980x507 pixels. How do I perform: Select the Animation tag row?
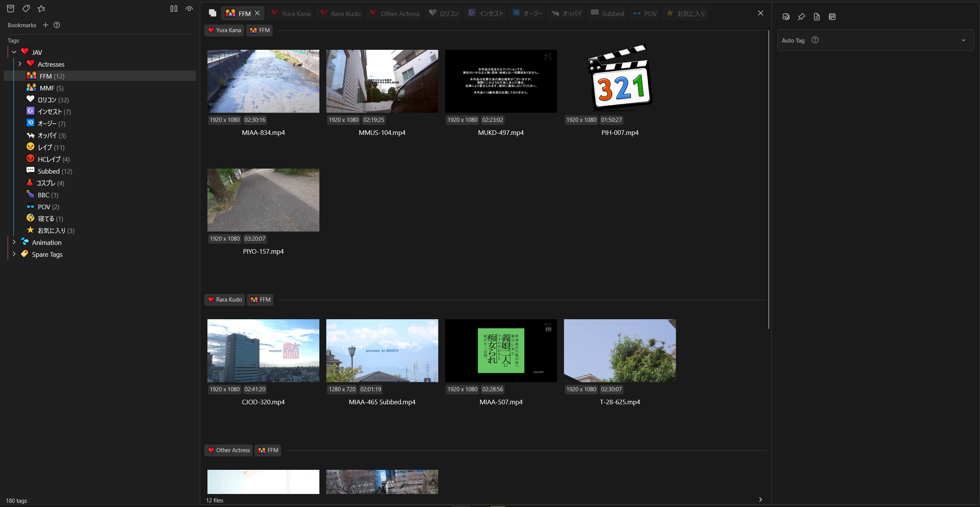(100, 242)
